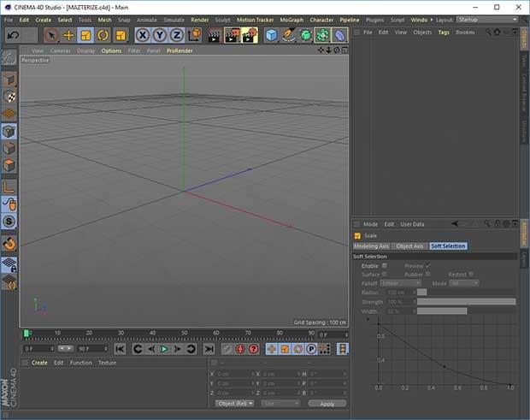Toggle the Preview checkbox in Soft Selection

[x=428, y=265]
